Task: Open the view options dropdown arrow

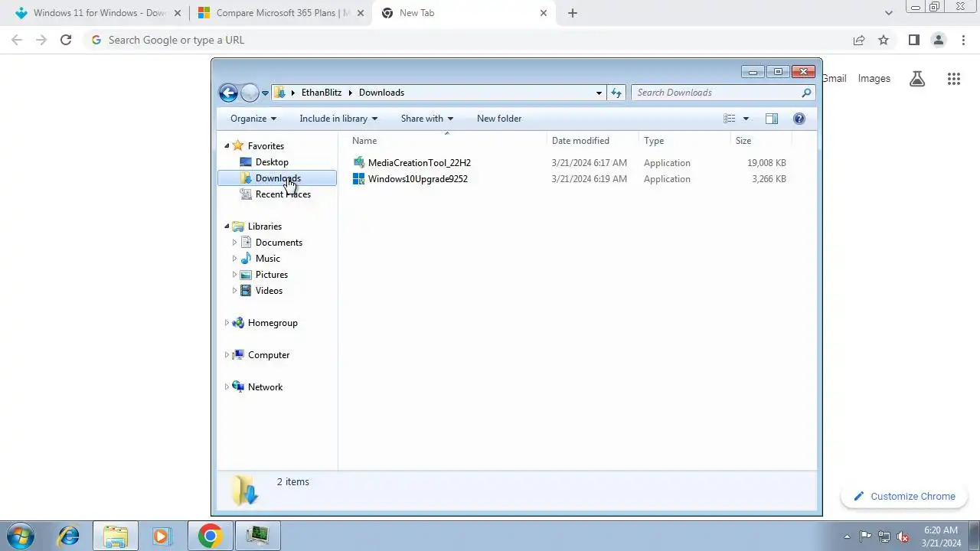Action: tap(746, 119)
